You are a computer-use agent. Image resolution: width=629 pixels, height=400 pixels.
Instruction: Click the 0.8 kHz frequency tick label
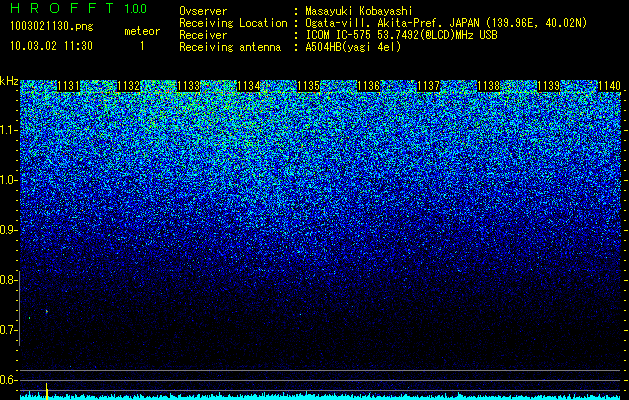tap(8, 280)
